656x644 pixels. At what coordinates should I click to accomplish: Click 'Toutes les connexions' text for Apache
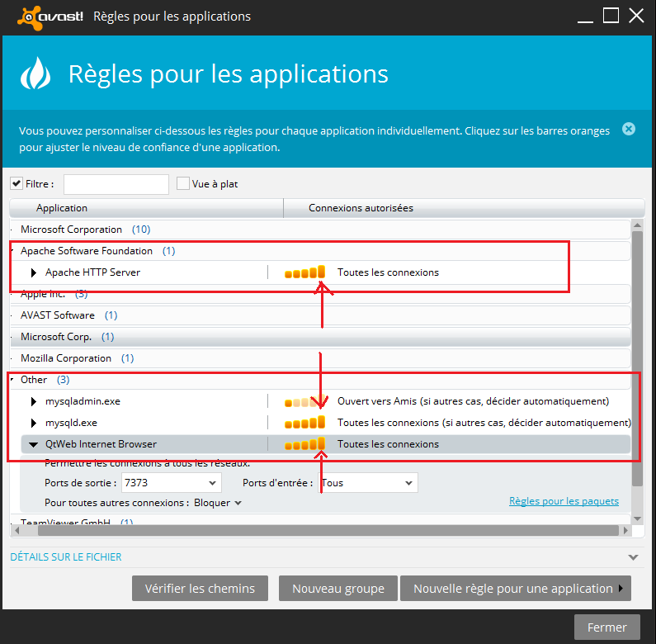[x=388, y=272]
